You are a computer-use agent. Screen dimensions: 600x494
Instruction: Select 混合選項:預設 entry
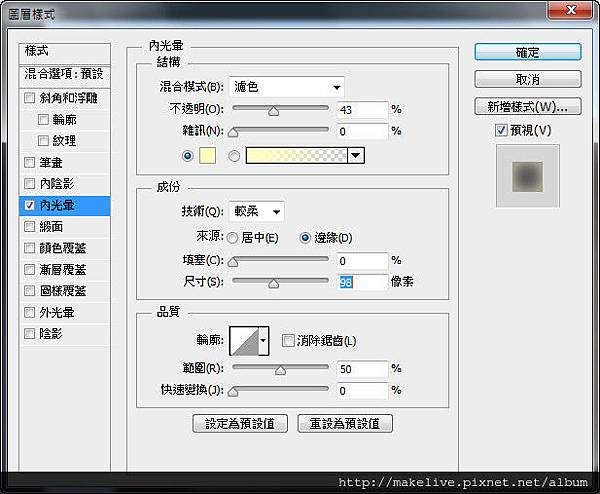point(65,74)
